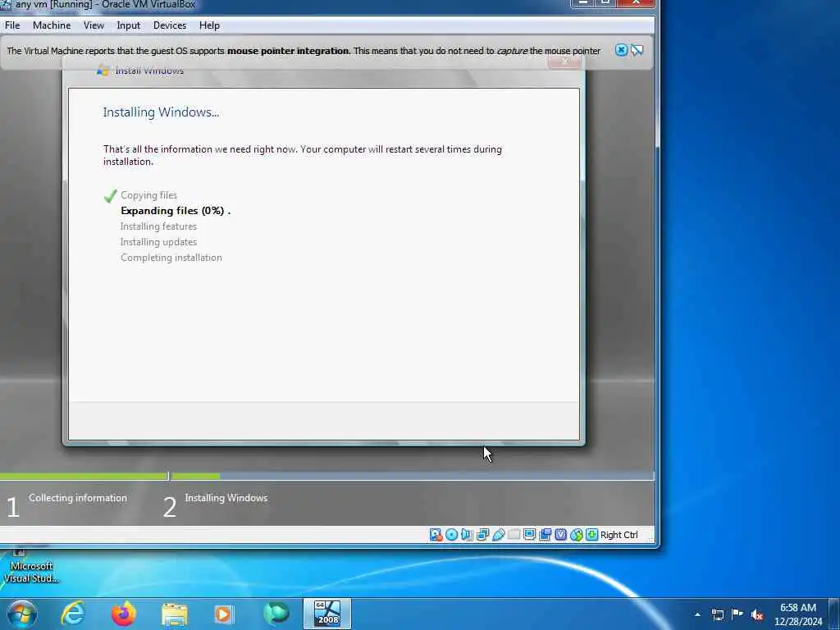Click the Installing Windows... heading
Viewport: 840px width, 630px height.
(162, 112)
